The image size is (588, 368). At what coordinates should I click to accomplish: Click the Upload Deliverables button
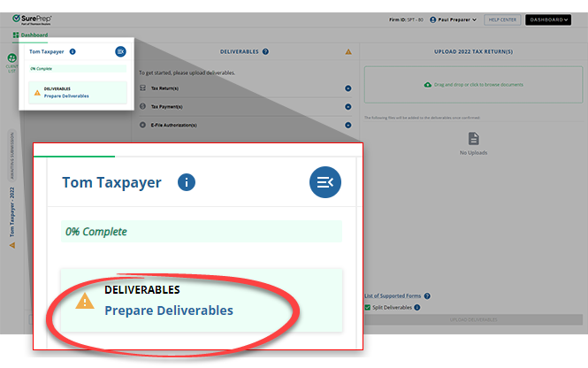click(x=473, y=319)
